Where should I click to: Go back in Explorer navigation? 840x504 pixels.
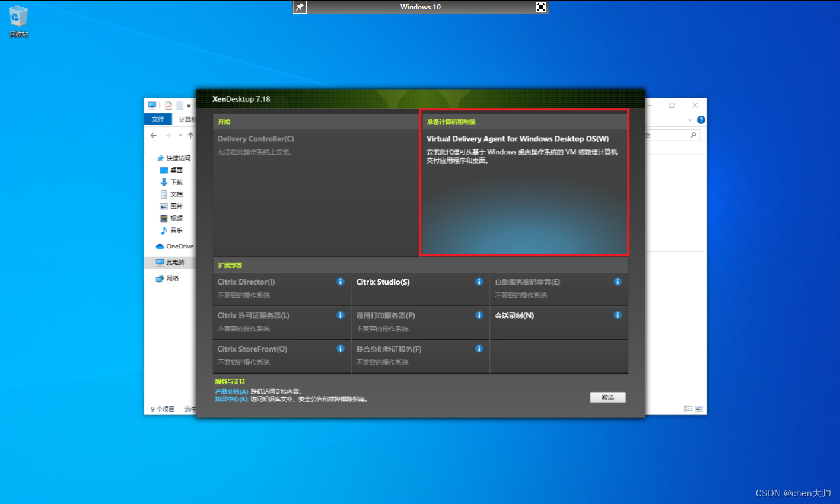pyautogui.click(x=154, y=135)
